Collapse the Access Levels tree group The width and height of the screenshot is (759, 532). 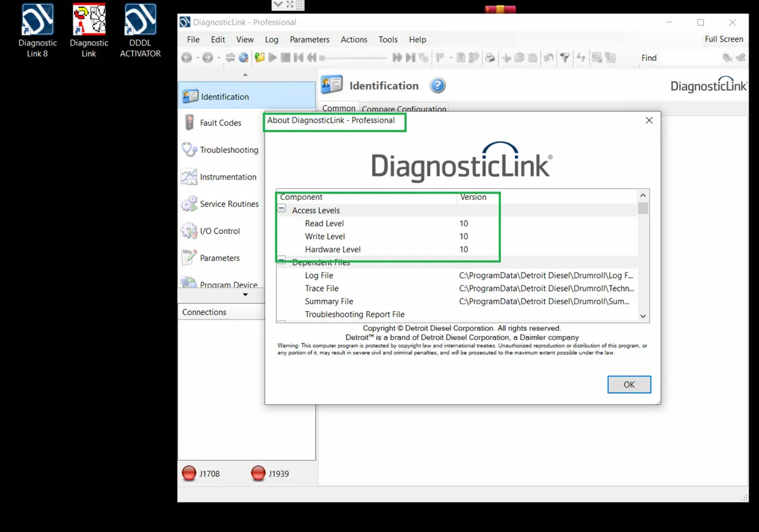[282, 209]
